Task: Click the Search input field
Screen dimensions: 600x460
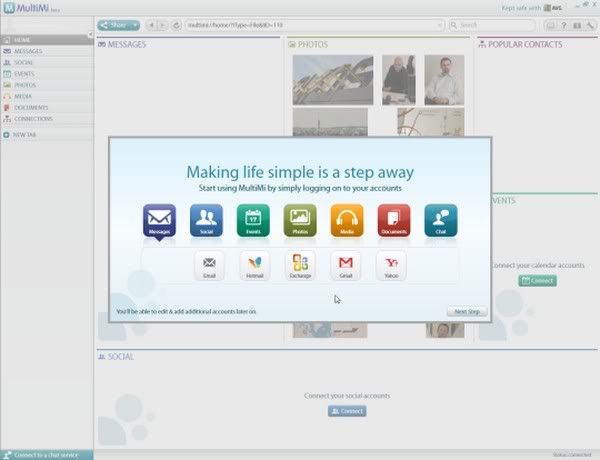Action: pos(492,25)
